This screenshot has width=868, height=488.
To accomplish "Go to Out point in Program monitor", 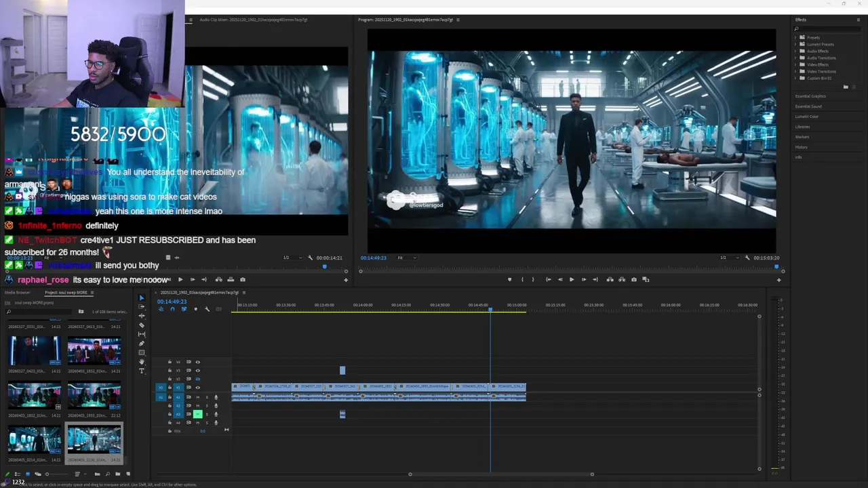I will [595, 279].
